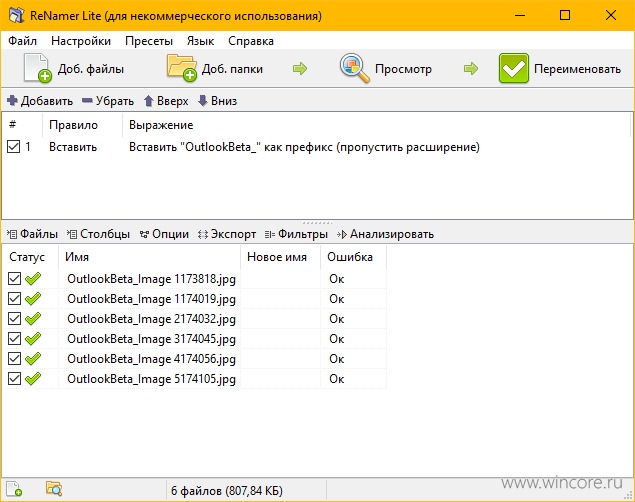Move rule up with Вверх

tap(166, 101)
